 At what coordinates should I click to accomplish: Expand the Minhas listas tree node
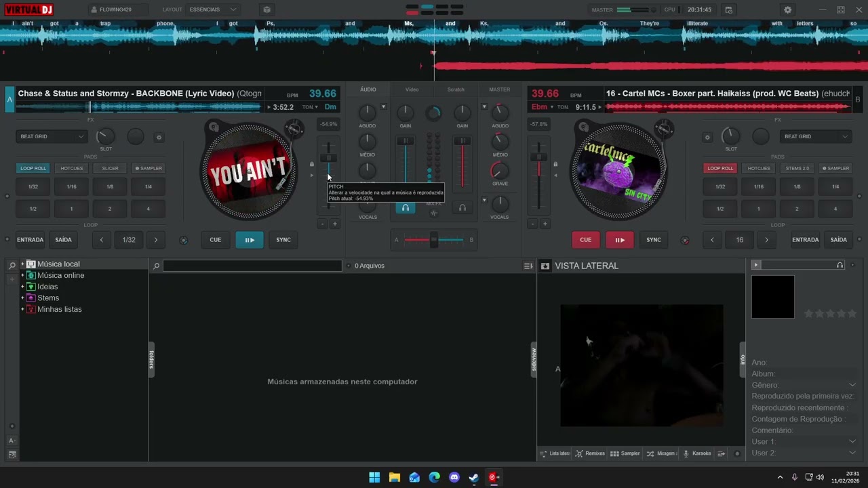[x=22, y=310]
